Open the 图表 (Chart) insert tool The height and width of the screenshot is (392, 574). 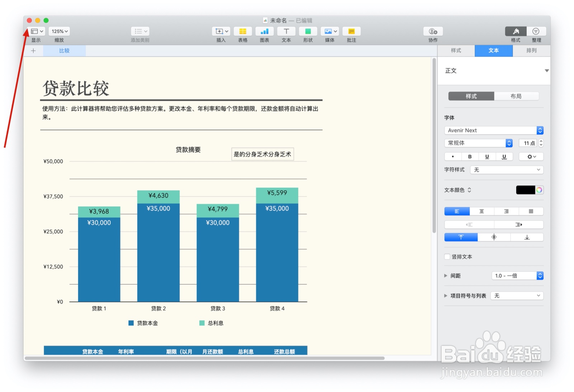coord(264,32)
